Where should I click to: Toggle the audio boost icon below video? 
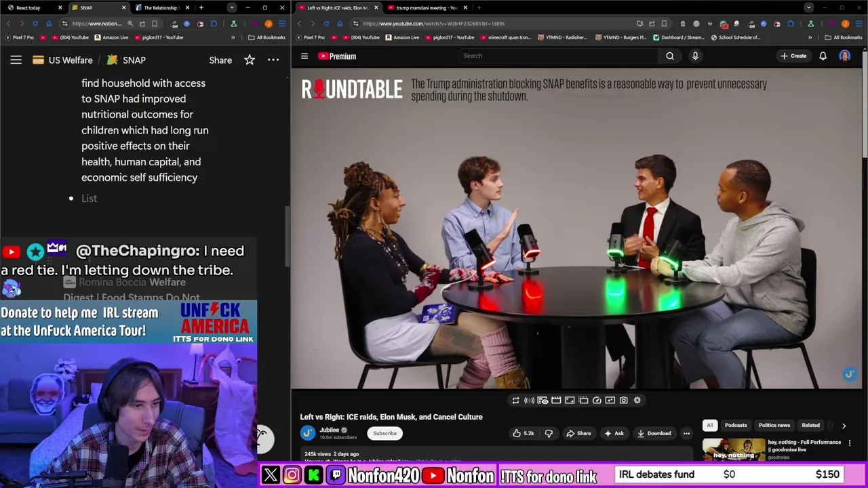529,401
